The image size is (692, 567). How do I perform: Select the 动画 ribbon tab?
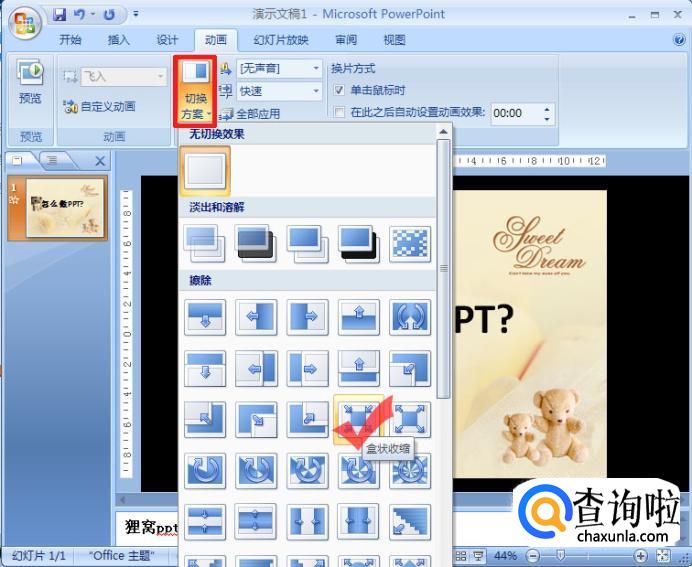216,40
